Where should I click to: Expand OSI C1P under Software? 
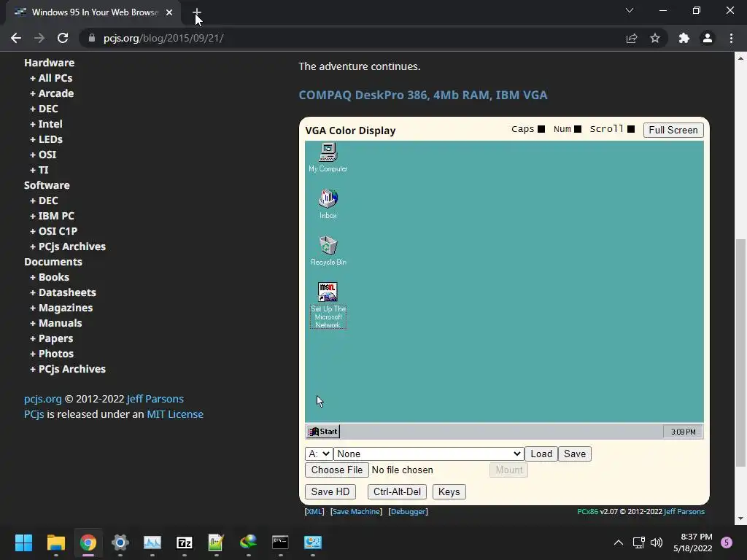pyautogui.click(x=53, y=231)
